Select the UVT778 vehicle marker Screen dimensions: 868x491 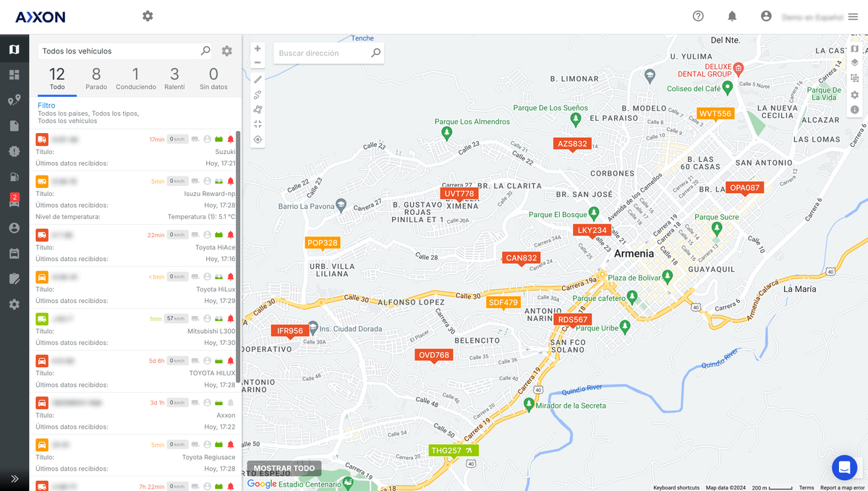point(459,194)
